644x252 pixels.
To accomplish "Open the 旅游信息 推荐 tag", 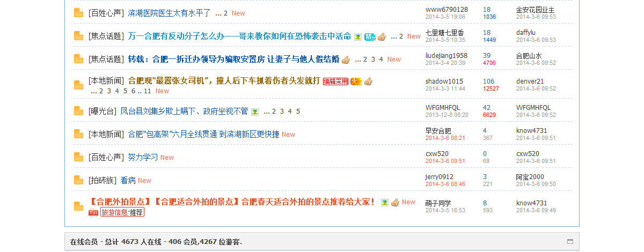I will click(x=122, y=212).
